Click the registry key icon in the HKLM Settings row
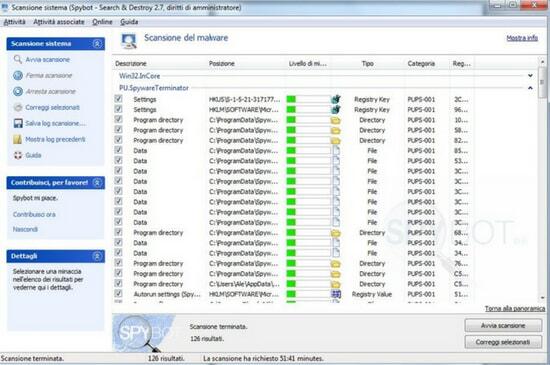Image resolution: width=550 pixels, height=365 pixels. click(336, 109)
